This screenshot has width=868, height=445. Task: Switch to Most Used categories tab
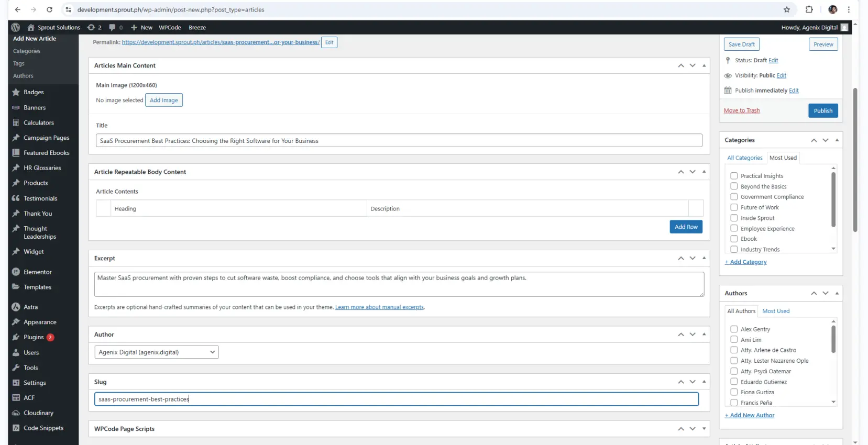pyautogui.click(x=783, y=158)
